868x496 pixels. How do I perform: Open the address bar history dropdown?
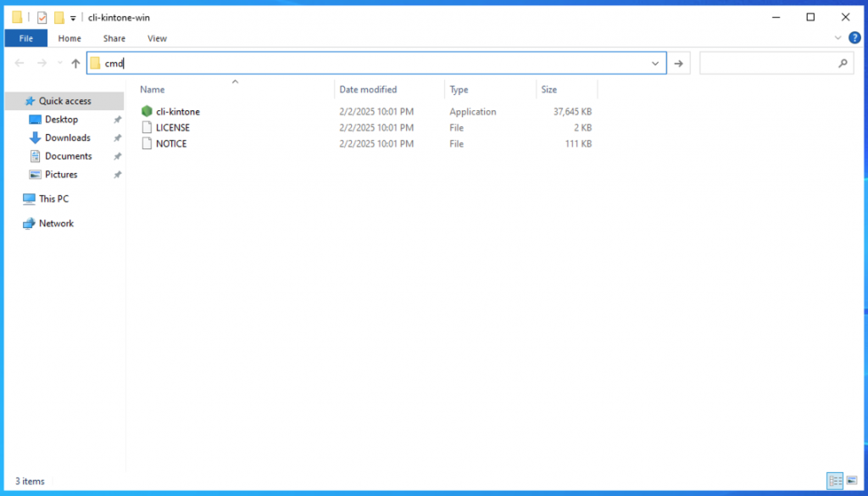[655, 64]
